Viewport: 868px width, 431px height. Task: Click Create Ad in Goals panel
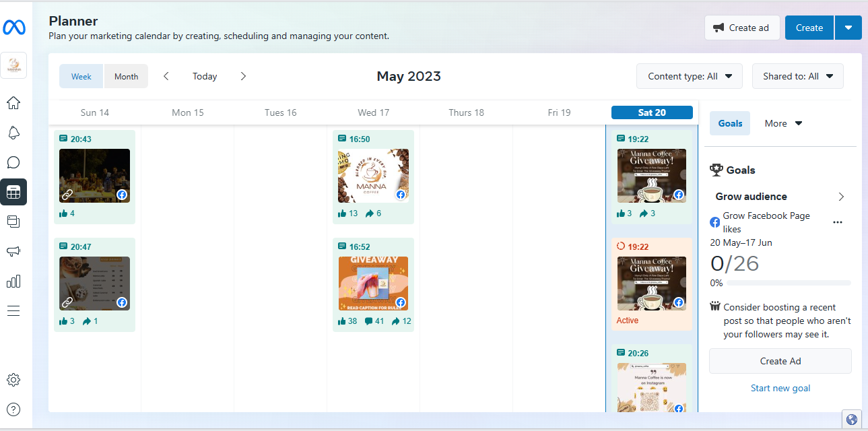pyautogui.click(x=780, y=361)
